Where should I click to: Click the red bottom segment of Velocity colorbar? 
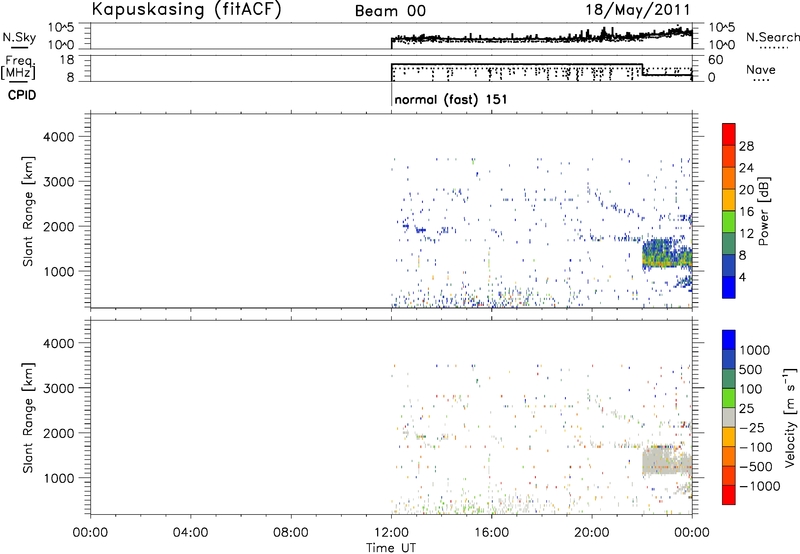tap(729, 495)
